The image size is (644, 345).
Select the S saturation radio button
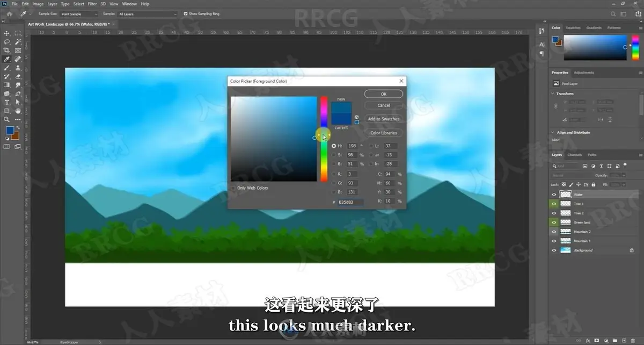click(334, 155)
